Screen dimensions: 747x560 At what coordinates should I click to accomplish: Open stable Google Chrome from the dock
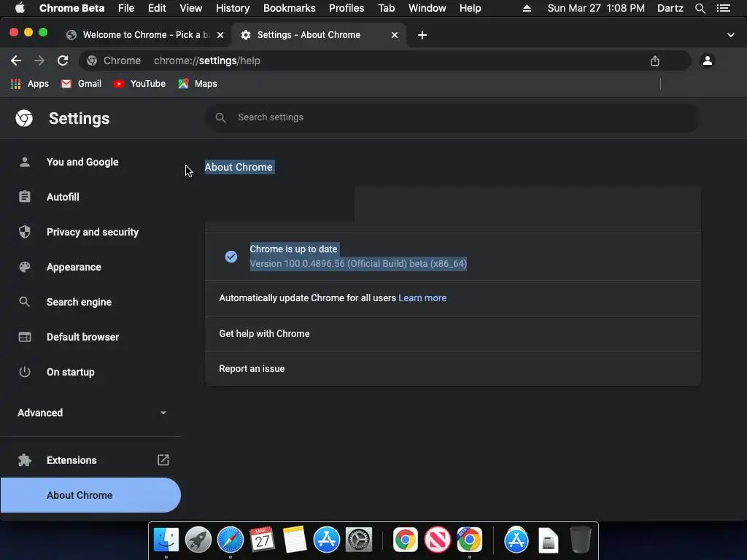click(406, 540)
